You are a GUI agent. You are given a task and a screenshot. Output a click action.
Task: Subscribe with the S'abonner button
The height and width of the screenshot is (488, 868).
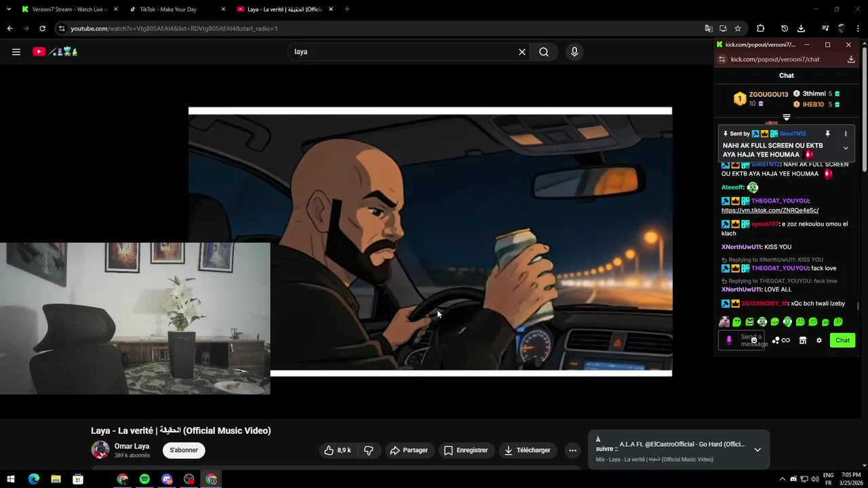point(184,450)
